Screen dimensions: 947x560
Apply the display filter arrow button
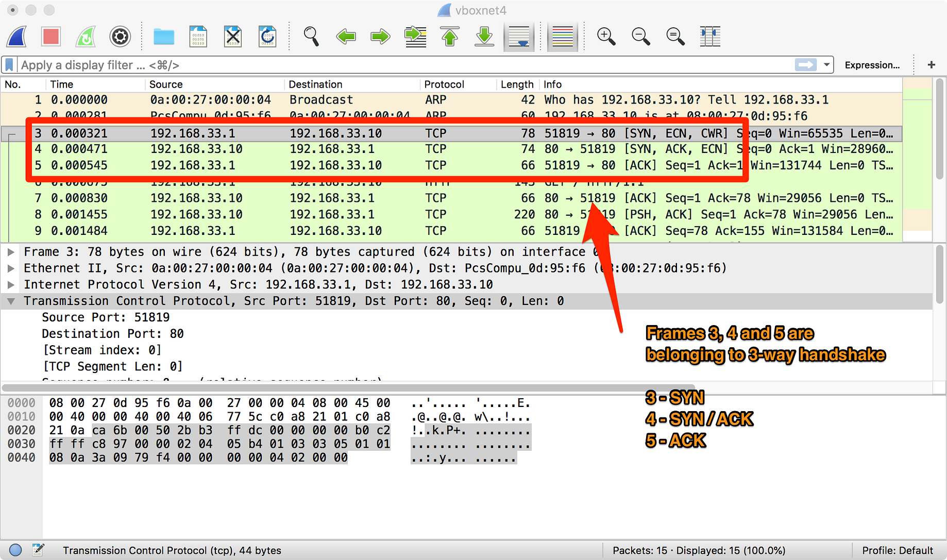point(805,65)
